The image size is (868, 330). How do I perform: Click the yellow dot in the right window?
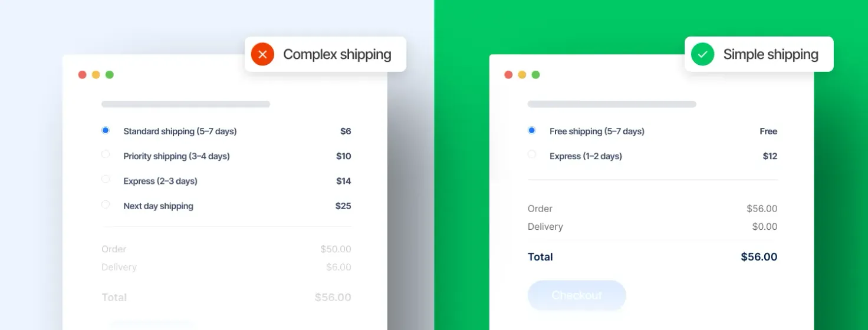click(522, 75)
